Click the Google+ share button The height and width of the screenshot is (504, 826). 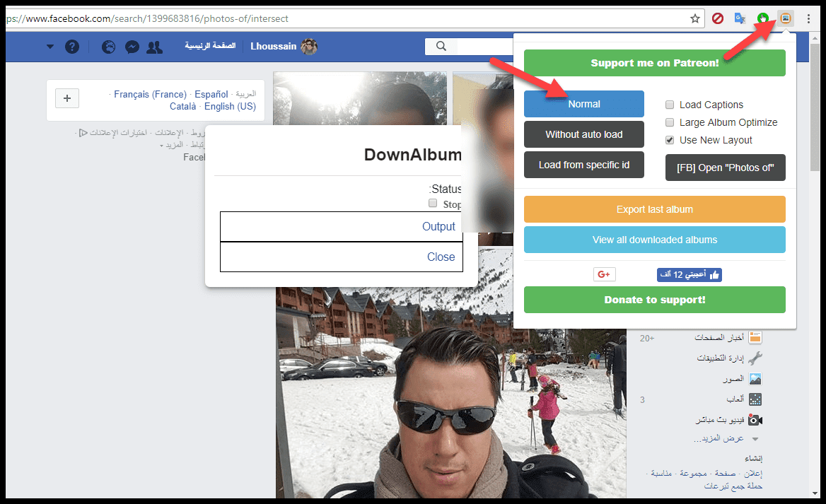[604, 275]
